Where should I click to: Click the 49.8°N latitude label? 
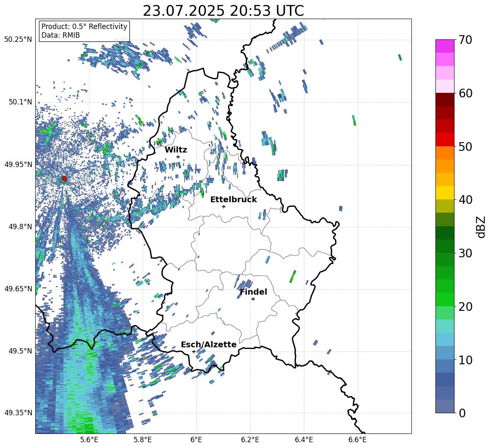pos(20,227)
